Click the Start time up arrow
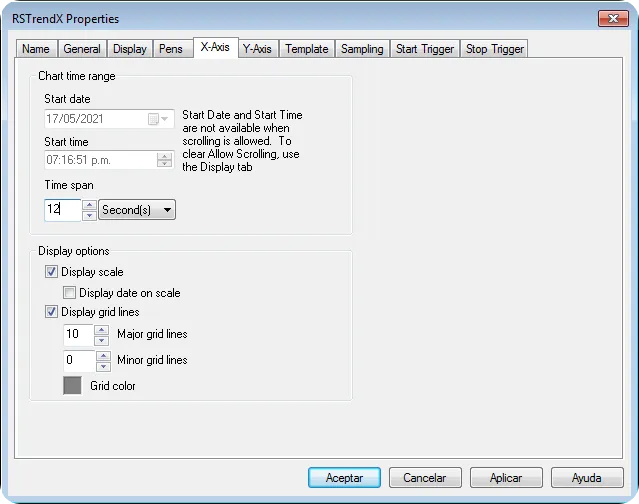This screenshot has height=504, width=639. (x=164, y=156)
